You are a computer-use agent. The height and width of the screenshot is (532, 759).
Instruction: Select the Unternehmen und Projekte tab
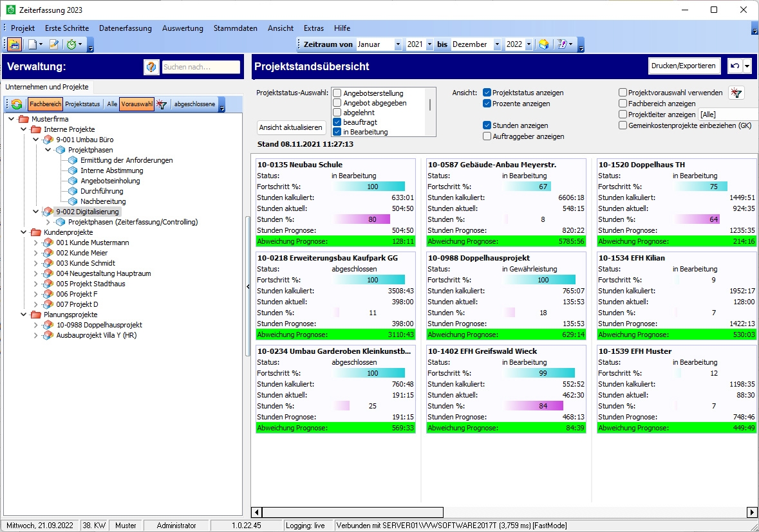click(x=47, y=87)
